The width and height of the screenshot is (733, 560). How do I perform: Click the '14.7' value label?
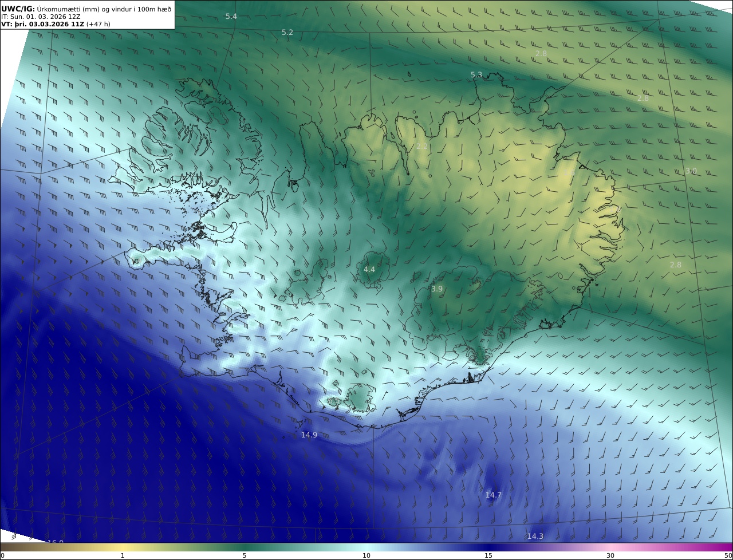click(x=494, y=495)
